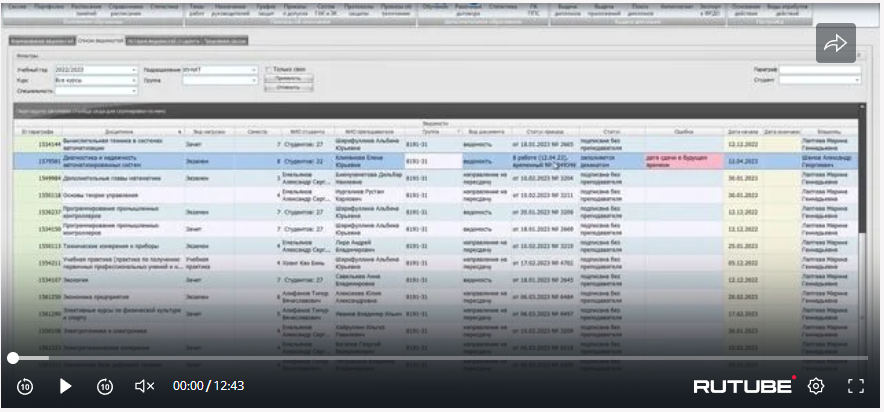Switch to 'Список ведомостей' tab
Image resolution: width=884 pixels, height=412 pixels.
pyautogui.click(x=100, y=41)
